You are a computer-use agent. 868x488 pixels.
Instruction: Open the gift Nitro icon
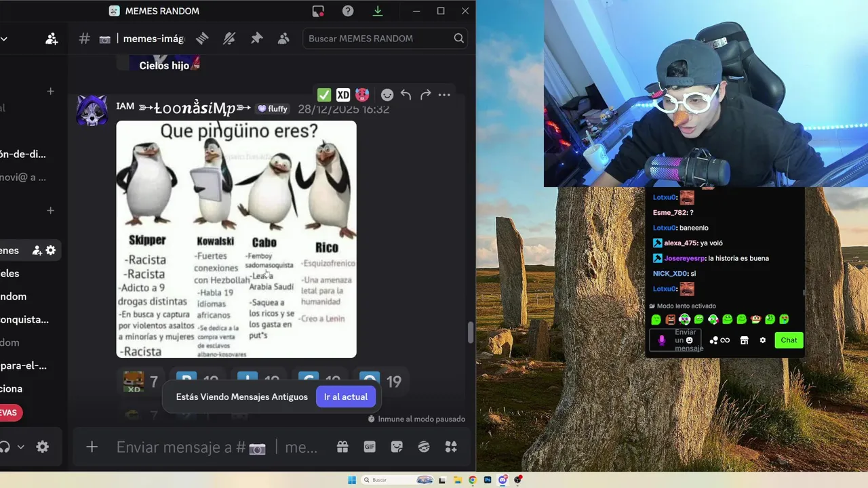342,447
